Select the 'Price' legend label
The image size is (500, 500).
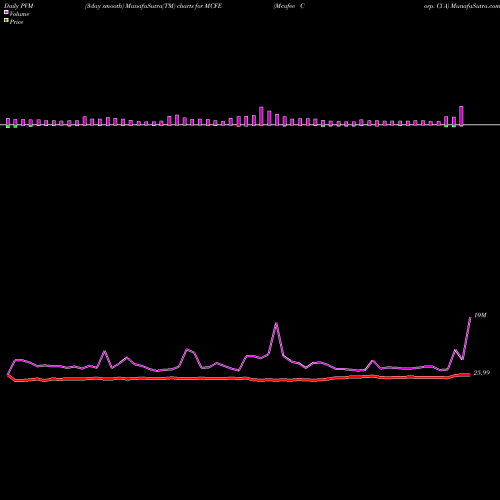16,22
